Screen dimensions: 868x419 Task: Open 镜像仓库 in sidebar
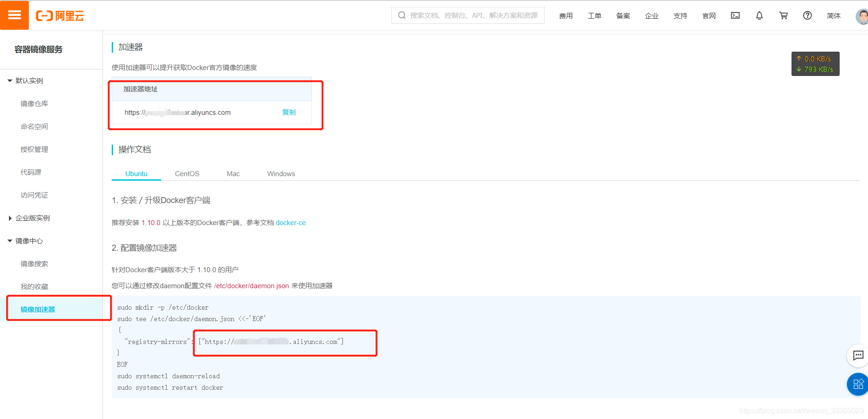coord(34,104)
